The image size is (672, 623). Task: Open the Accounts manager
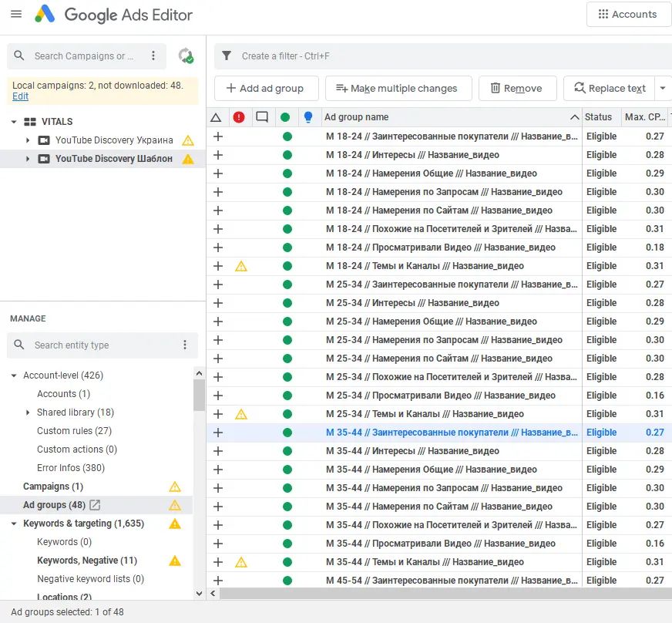click(627, 14)
